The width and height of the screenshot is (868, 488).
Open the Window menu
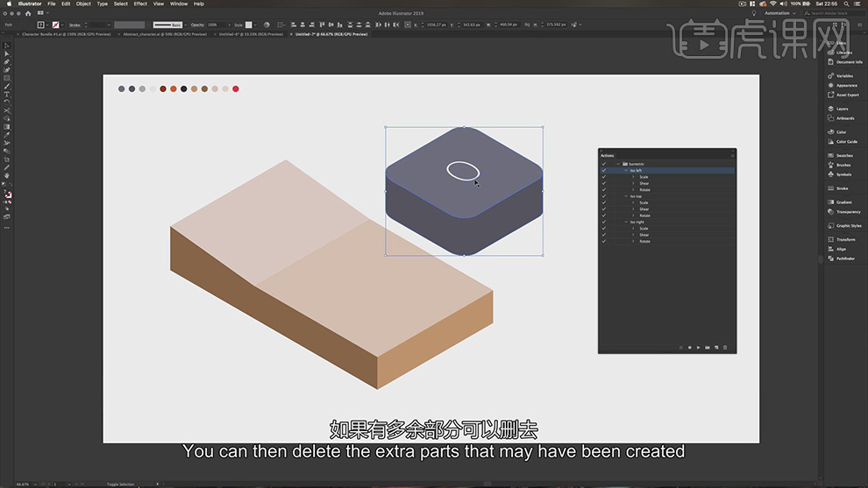(x=178, y=4)
